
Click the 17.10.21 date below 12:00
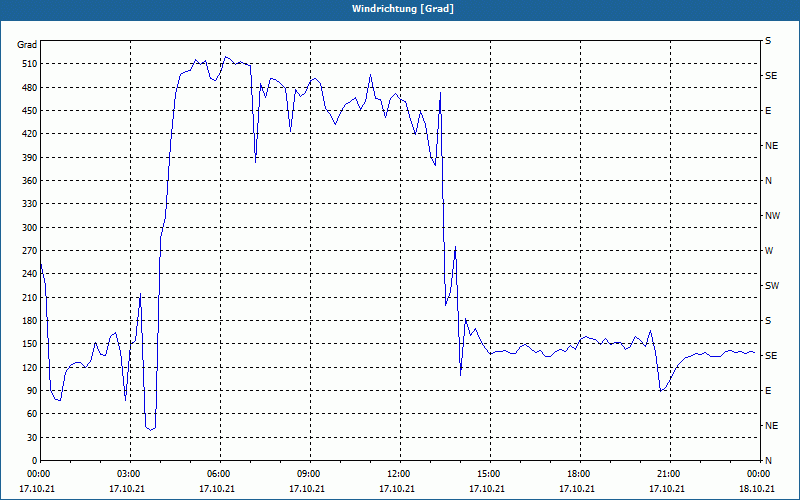click(397, 489)
